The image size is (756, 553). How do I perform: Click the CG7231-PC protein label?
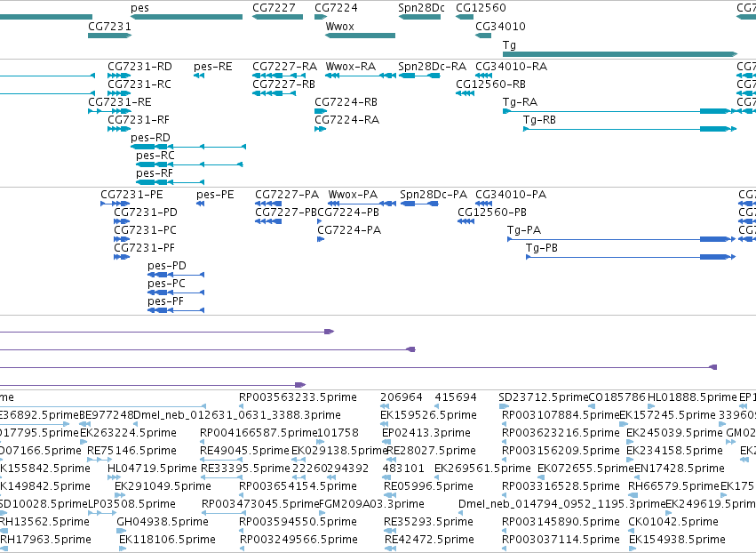click(x=145, y=230)
